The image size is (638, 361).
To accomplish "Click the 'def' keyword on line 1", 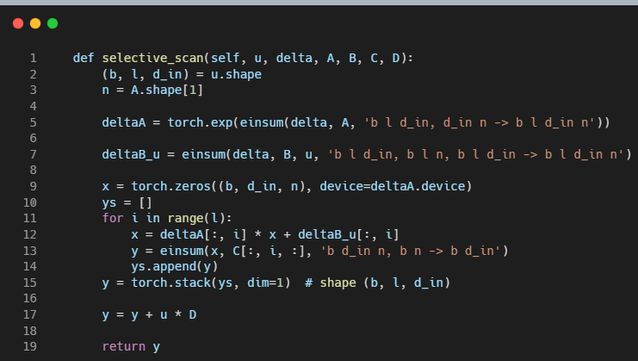I will (83, 58).
